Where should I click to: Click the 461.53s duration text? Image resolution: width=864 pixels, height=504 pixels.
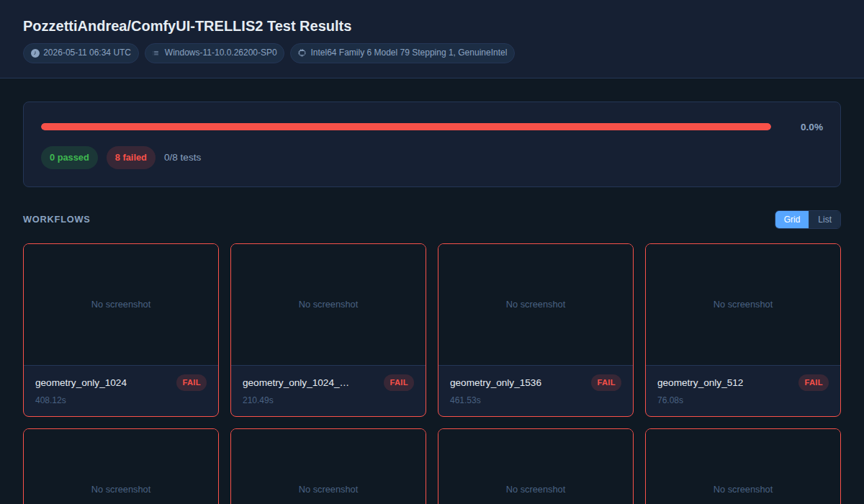(x=465, y=400)
